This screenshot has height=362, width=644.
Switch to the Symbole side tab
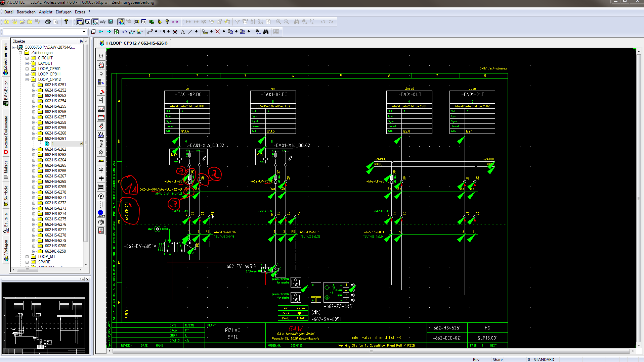coord(6,196)
